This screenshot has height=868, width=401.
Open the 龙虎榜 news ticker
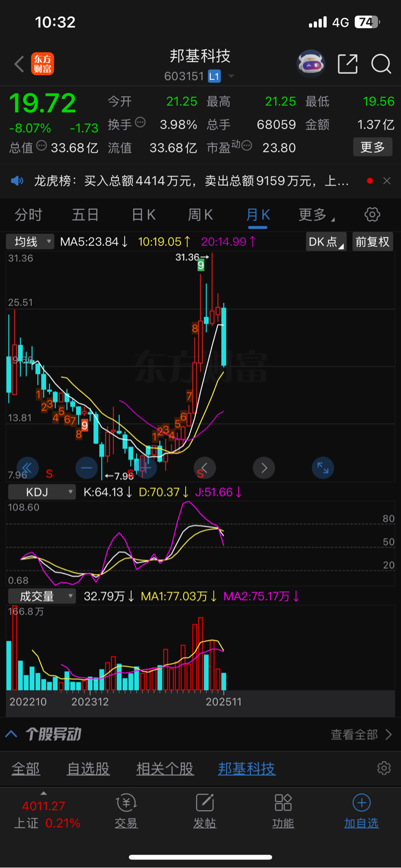tap(191, 181)
